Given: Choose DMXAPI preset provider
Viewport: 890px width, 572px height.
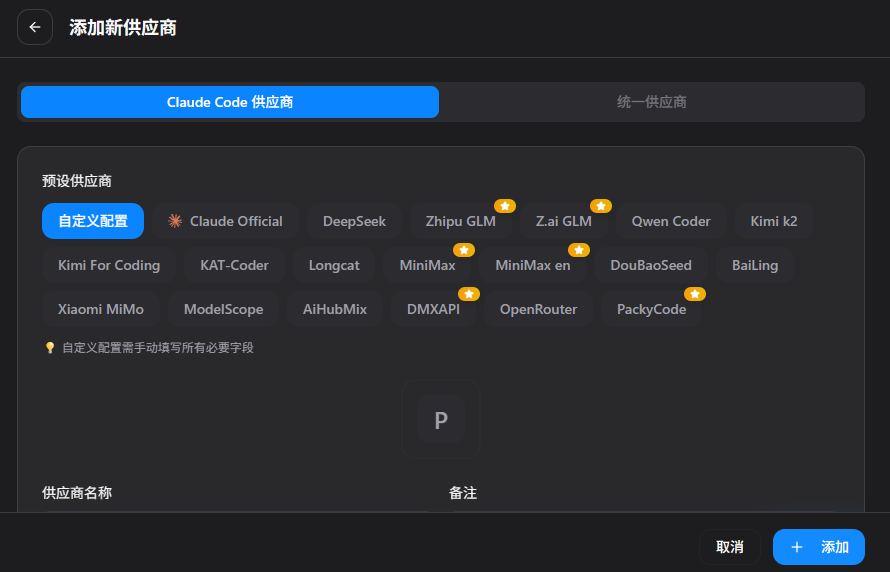Looking at the screenshot, I should point(433,309).
